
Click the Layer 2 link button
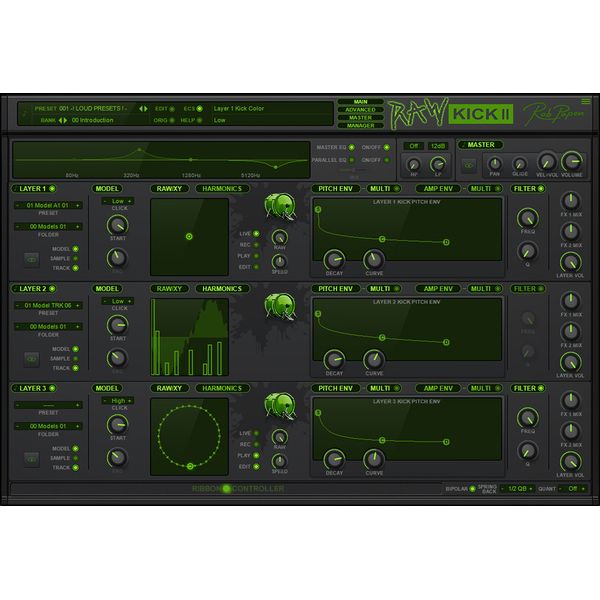tap(31, 359)
